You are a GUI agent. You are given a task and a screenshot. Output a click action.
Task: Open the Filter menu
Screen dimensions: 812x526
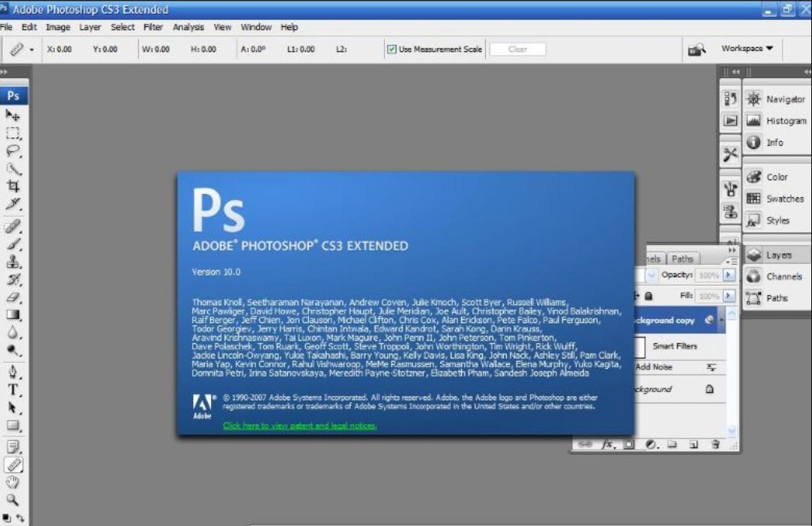(x=152, y=26)
